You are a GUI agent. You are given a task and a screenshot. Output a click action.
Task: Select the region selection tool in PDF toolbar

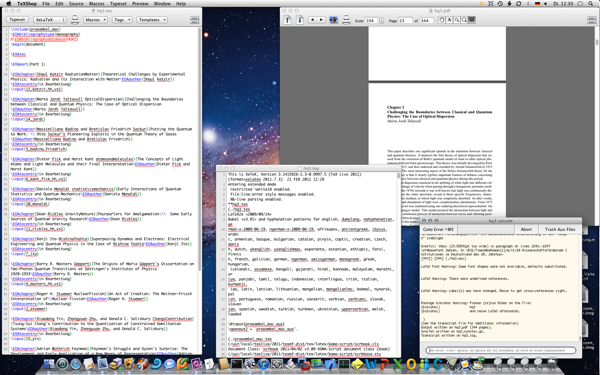pyautogui.click(x=472, y=20)
